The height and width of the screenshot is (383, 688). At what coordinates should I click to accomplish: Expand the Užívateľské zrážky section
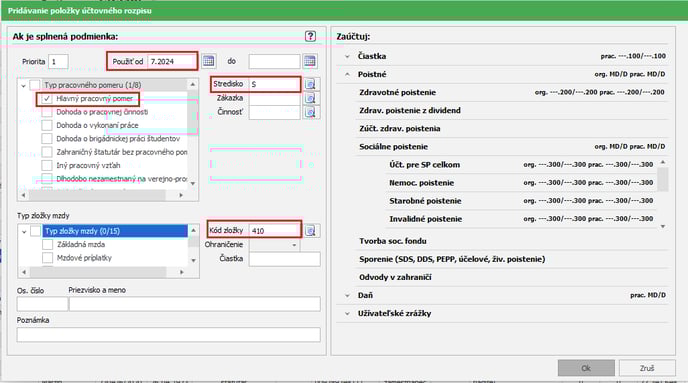click(347, 313)
